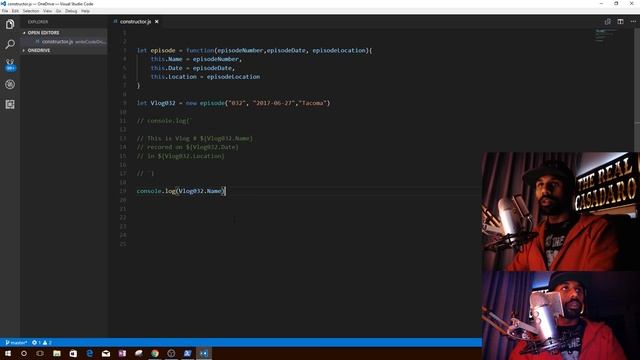
Task: Open the File menu
Action: 5,11
